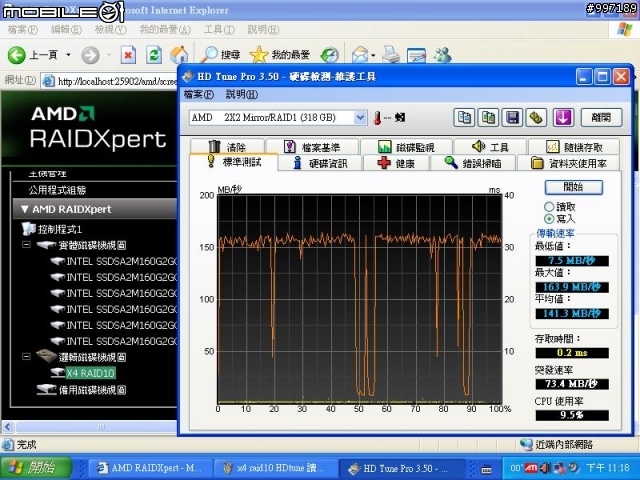Collapse the AMD RAIDXpert section header
This screenshot has height=480, width=640.
[x=95, y=209]
